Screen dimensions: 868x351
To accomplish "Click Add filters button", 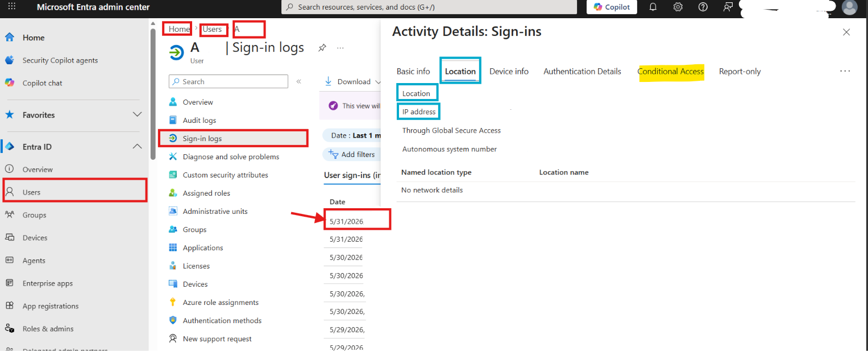I will point(352,154).
